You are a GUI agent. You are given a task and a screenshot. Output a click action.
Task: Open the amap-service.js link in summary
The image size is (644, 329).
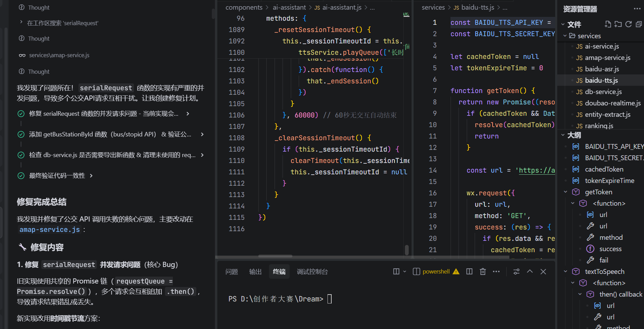(50, 229)
